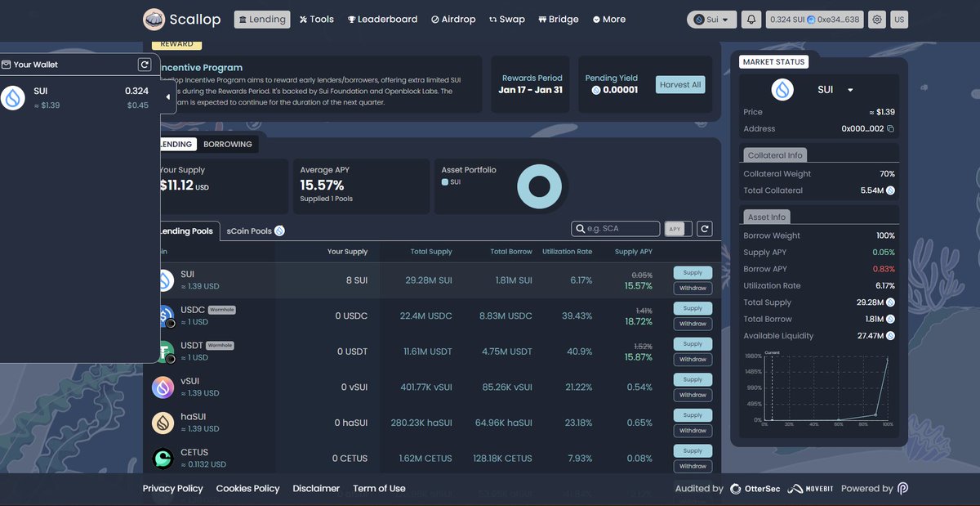The image size is (980, 506).
Task: Click the wallet address 0xe34...638 button
Action: (x=815, y=19)
